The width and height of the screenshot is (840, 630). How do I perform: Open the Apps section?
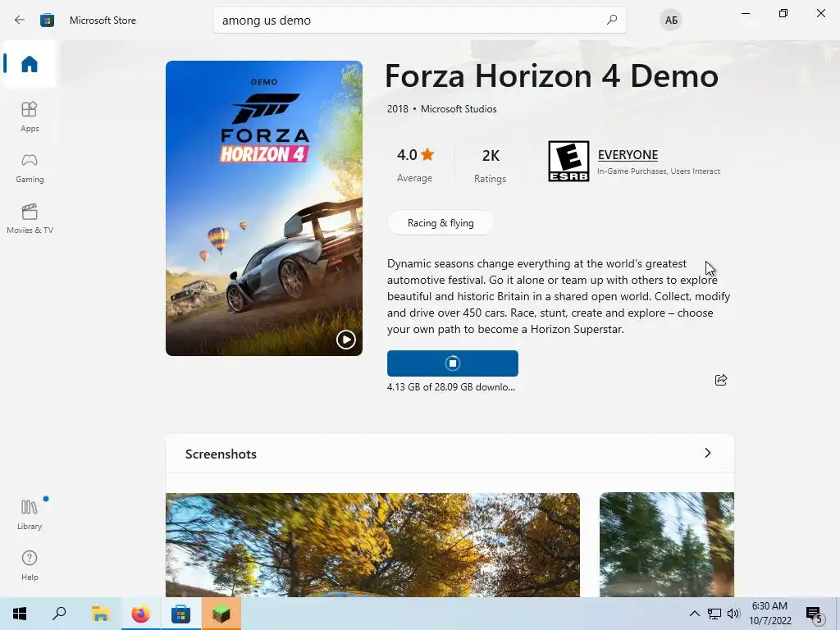point(30,116)
